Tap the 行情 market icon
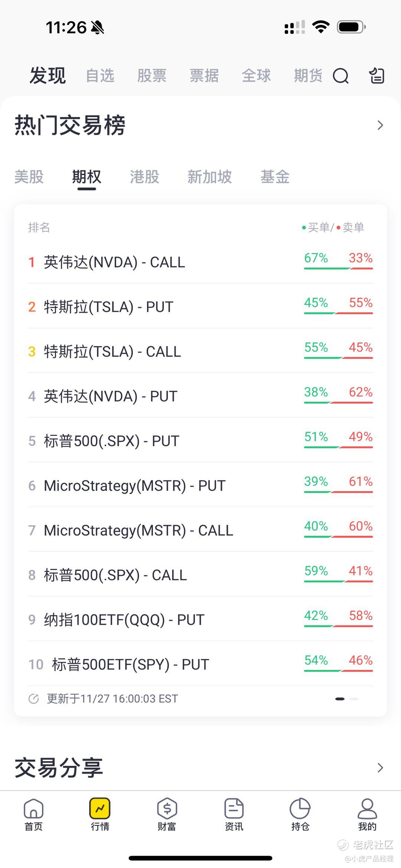This screenshot has height=868, width=401. tap(100, 814)
